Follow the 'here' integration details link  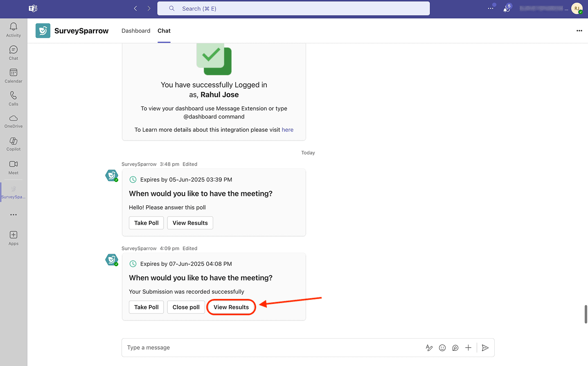(288, 130)
